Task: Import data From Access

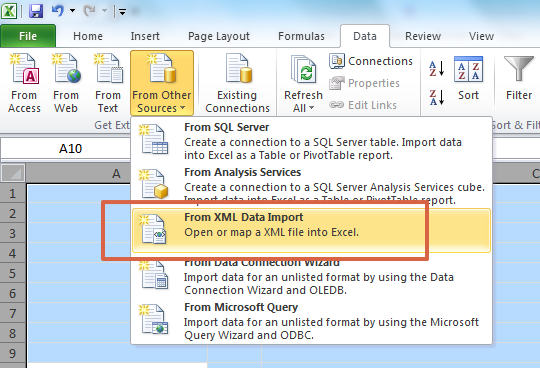Action: coord(24,83)
